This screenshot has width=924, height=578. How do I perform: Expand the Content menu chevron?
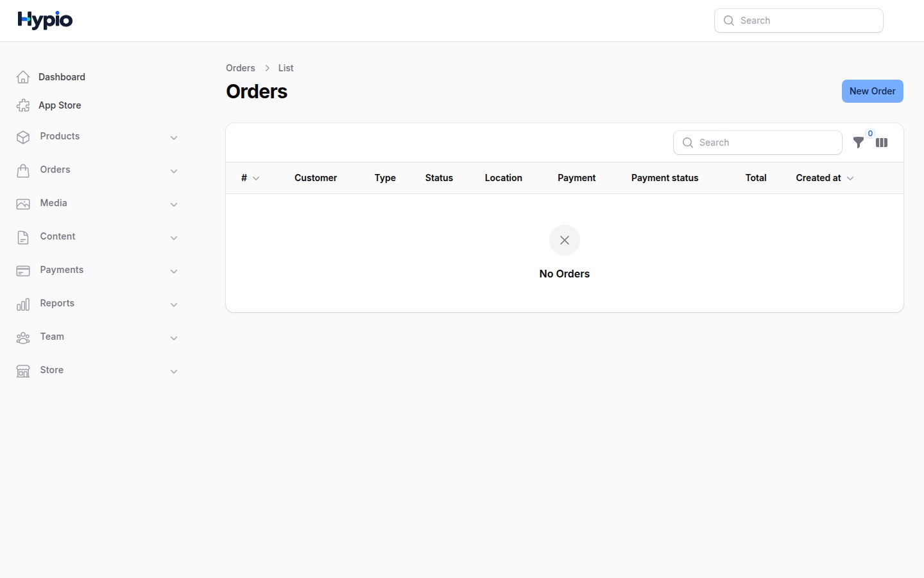tap(174, 238)
